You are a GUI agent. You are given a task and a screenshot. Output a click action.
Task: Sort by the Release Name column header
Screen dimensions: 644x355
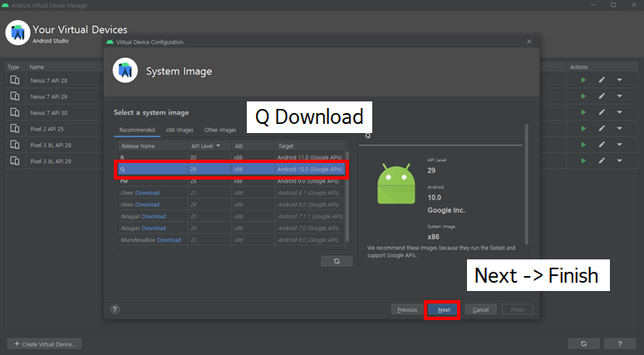[153, 145]
